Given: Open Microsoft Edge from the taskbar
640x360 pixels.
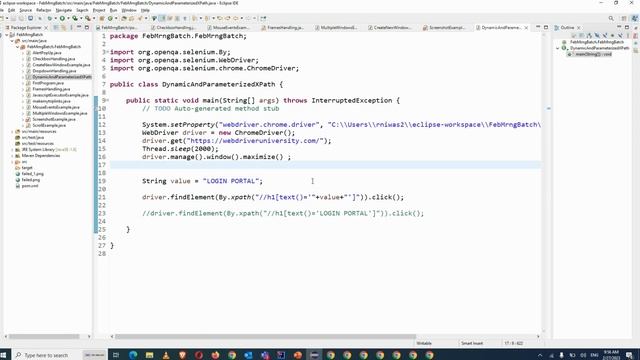Looking at the screenshot, I should tap(133, 356).
